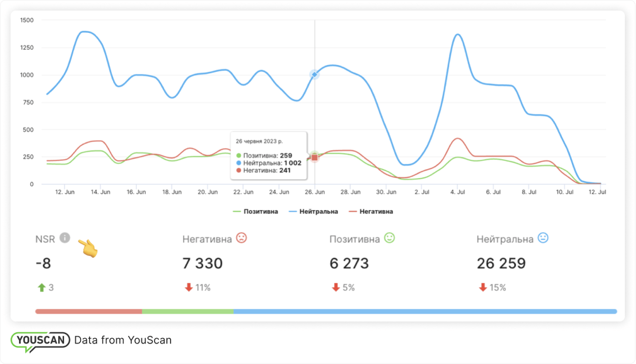
Task: Click the red square marker on 26 Jun
Action: [x=315, y=157]
